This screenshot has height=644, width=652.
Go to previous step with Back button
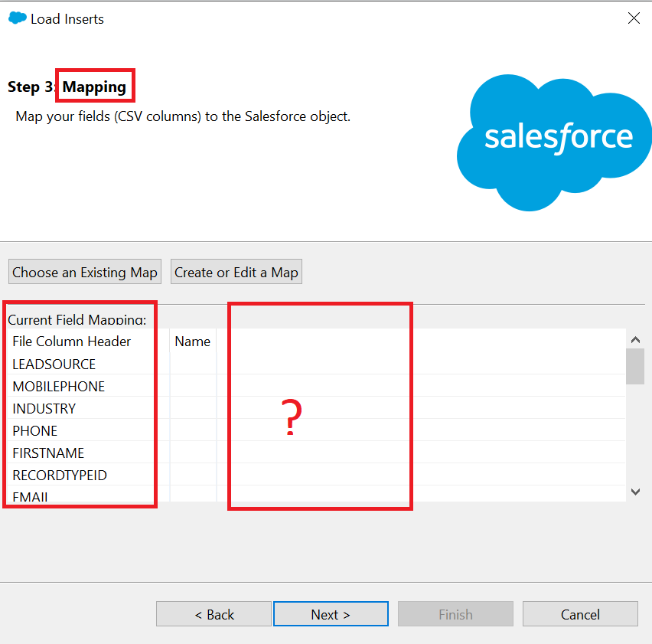coord(214,613)
